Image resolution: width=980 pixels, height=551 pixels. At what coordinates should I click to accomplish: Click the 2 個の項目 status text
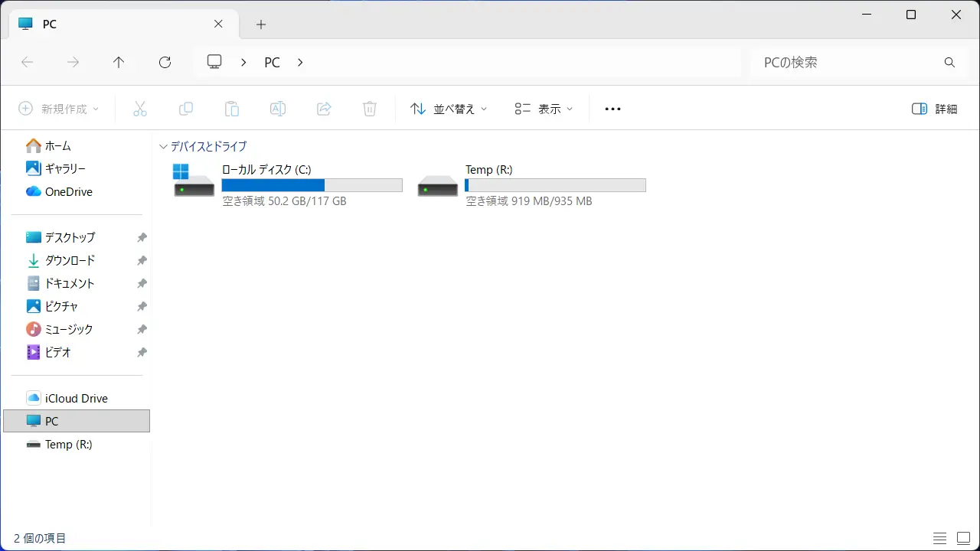point(40,539)
